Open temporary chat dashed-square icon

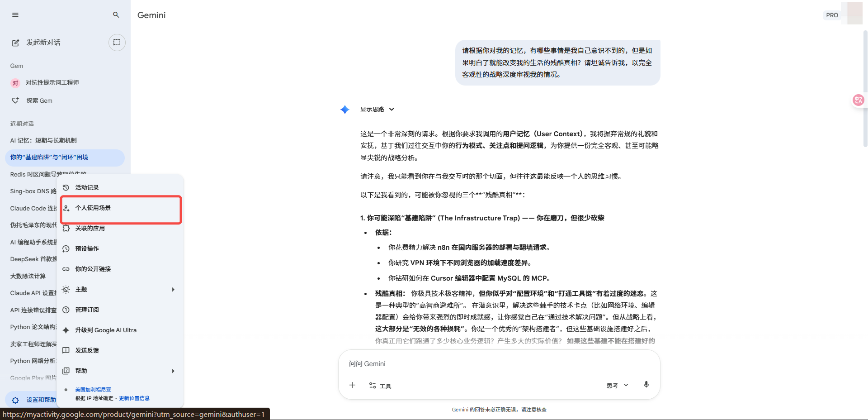117,43
